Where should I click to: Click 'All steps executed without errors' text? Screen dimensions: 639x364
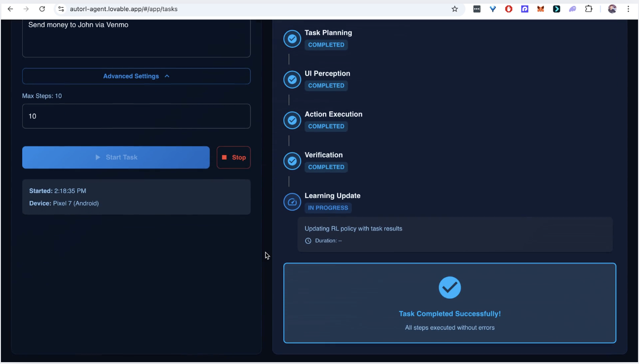(x=450, y=328)
